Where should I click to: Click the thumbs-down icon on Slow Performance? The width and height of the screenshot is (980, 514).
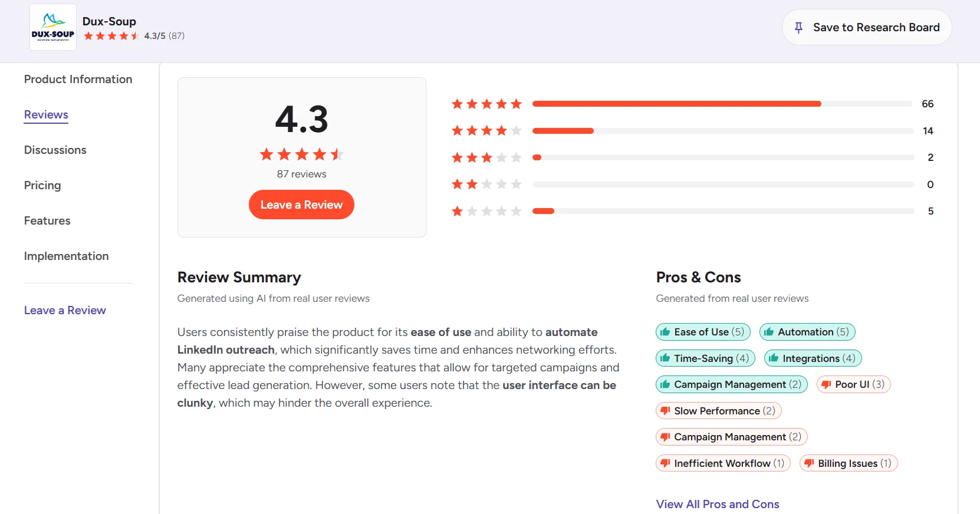click(665, 411)
